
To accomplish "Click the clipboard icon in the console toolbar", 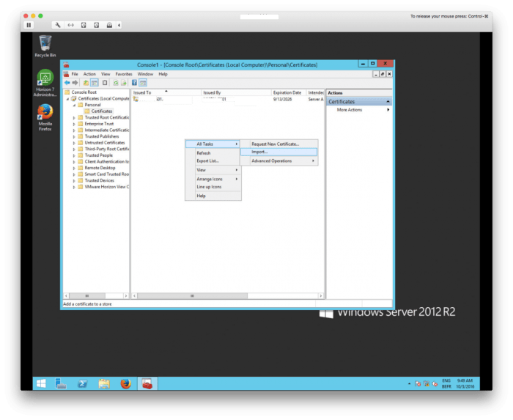I will click(x=105, y=83).
